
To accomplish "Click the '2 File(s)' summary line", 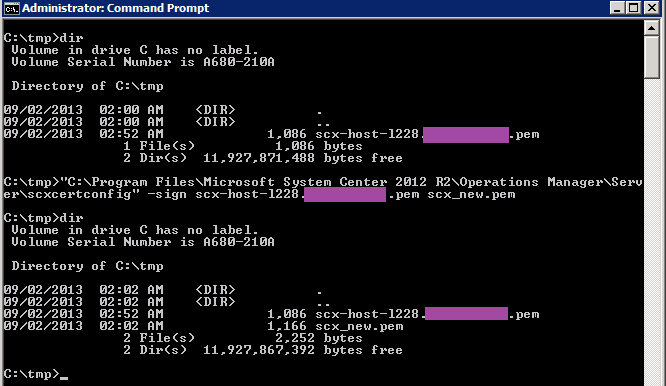I will click(x=159, y=338).
